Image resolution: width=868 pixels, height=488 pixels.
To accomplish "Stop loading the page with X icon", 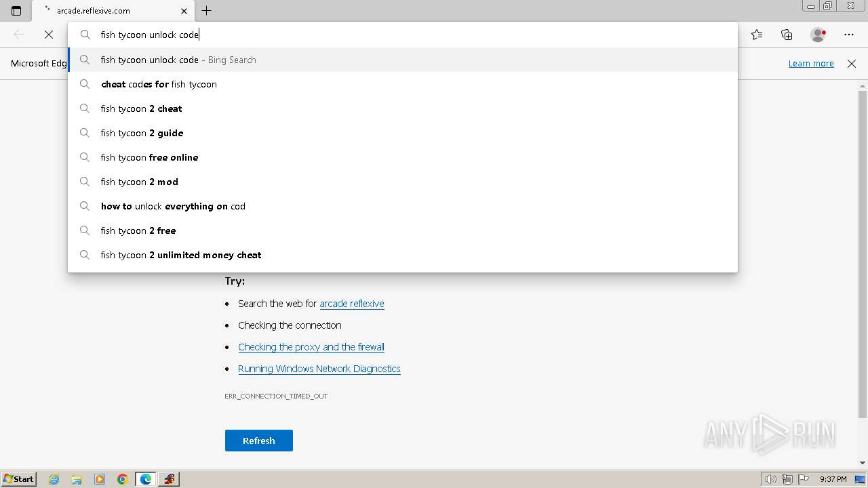I will point(49,35).
